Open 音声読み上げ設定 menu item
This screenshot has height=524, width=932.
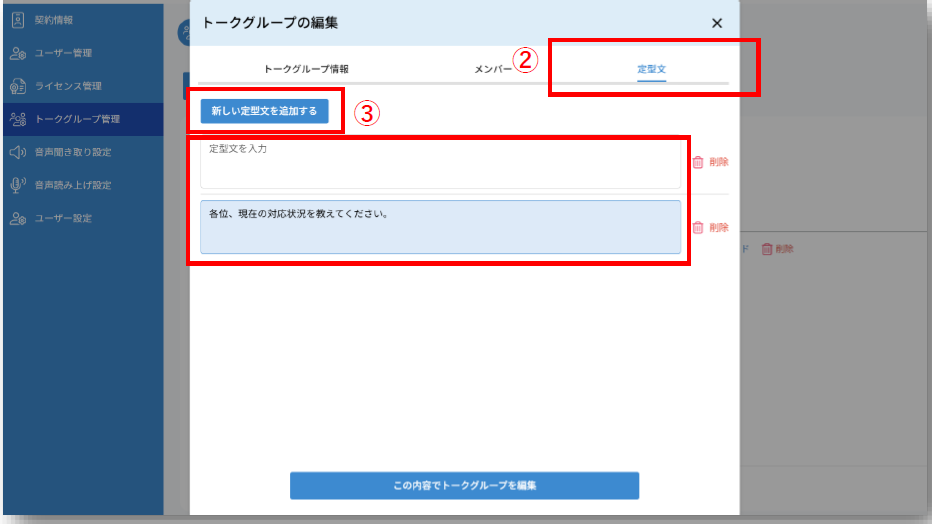83,185
